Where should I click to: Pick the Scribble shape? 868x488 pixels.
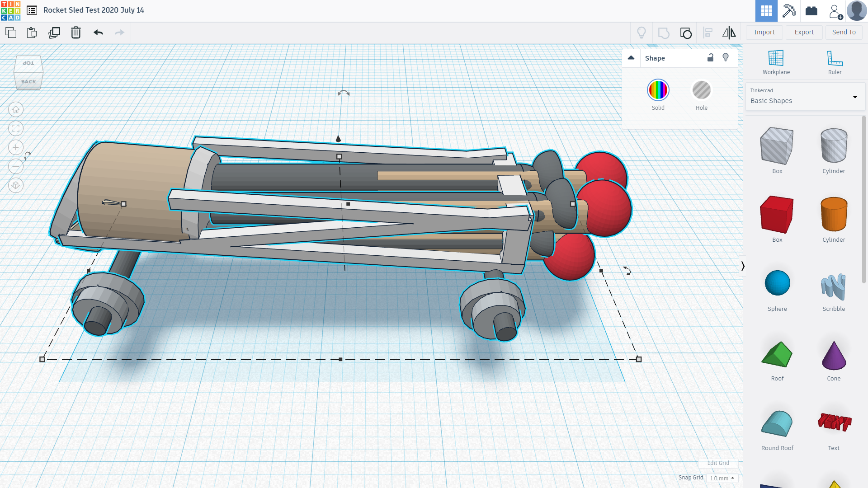[833, 286]
